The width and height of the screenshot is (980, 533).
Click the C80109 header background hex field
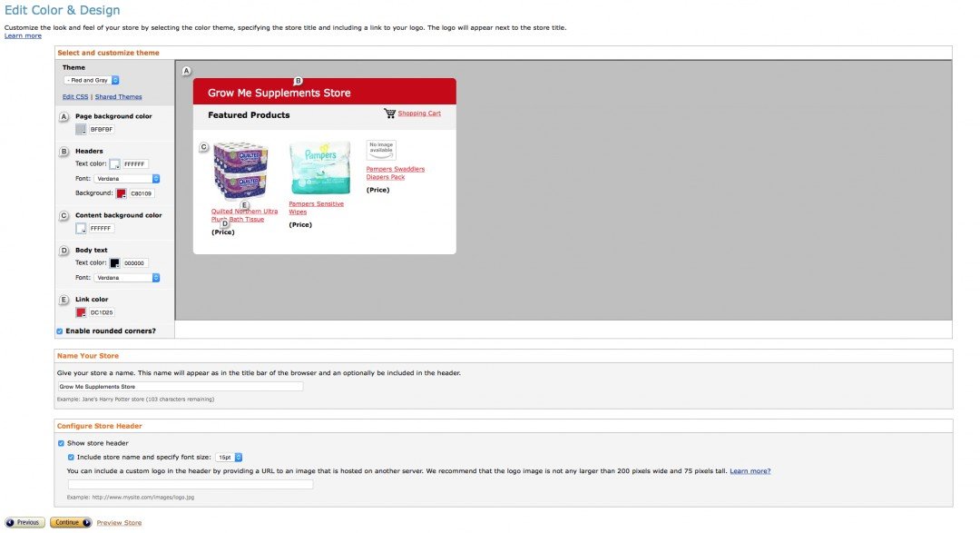click(142, 194)
